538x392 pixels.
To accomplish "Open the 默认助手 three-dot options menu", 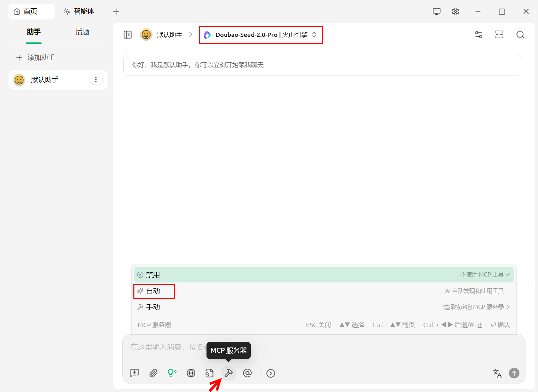I will click(x=96, y=80).
